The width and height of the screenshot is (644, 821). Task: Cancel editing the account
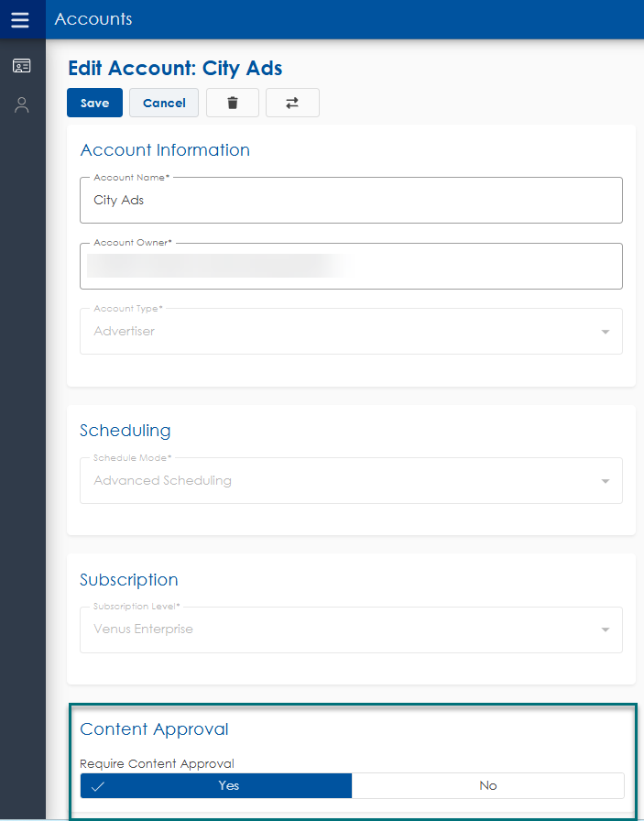click(x=164, y=104)
